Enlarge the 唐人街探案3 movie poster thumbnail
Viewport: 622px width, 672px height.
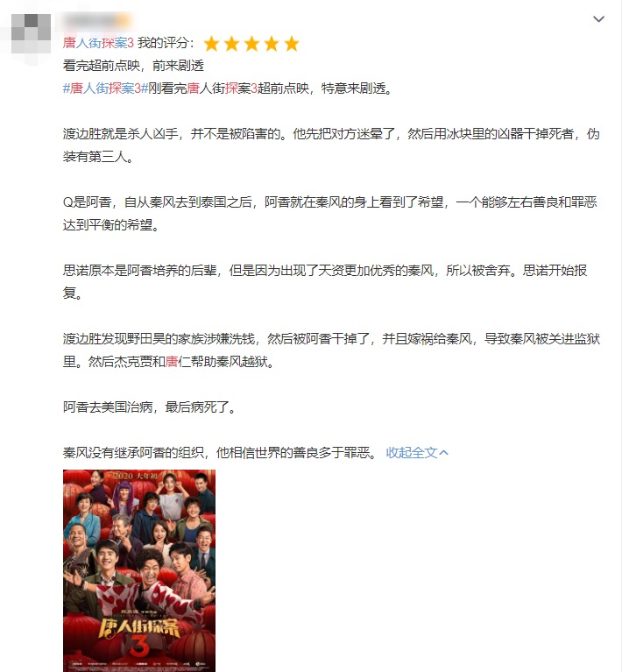(139, 570)
